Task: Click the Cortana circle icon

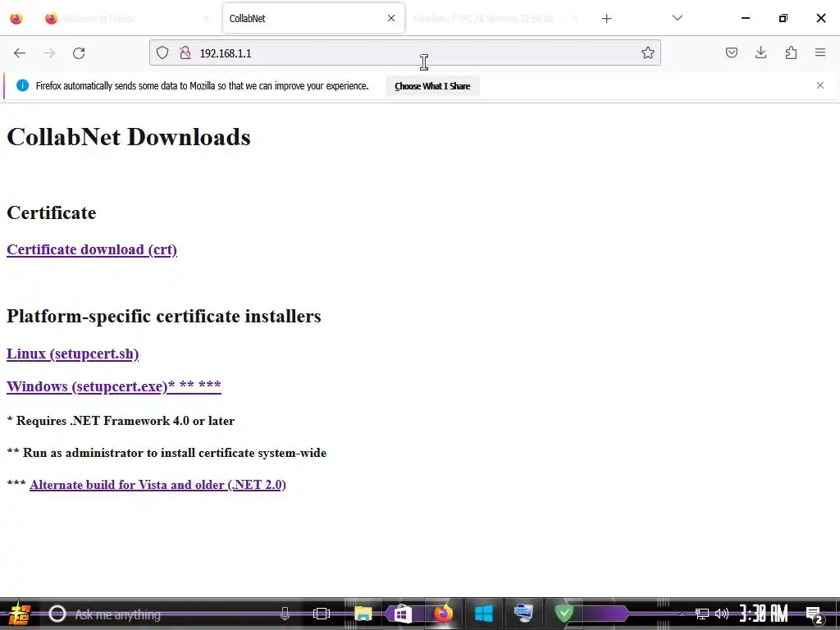Action: pos(57,614)
